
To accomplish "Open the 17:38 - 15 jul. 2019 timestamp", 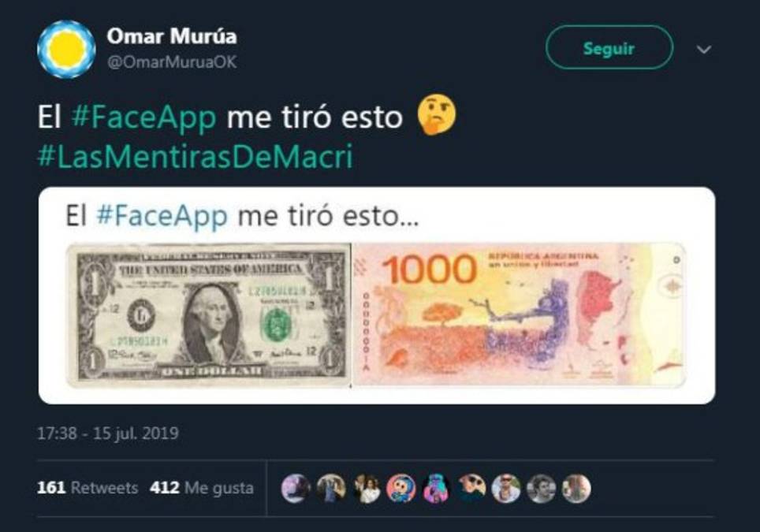I will (x=108, y=433).
